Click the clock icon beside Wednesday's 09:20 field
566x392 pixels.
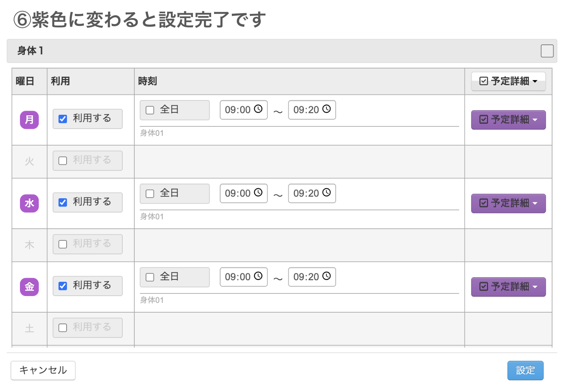click(x=327, y=193)
